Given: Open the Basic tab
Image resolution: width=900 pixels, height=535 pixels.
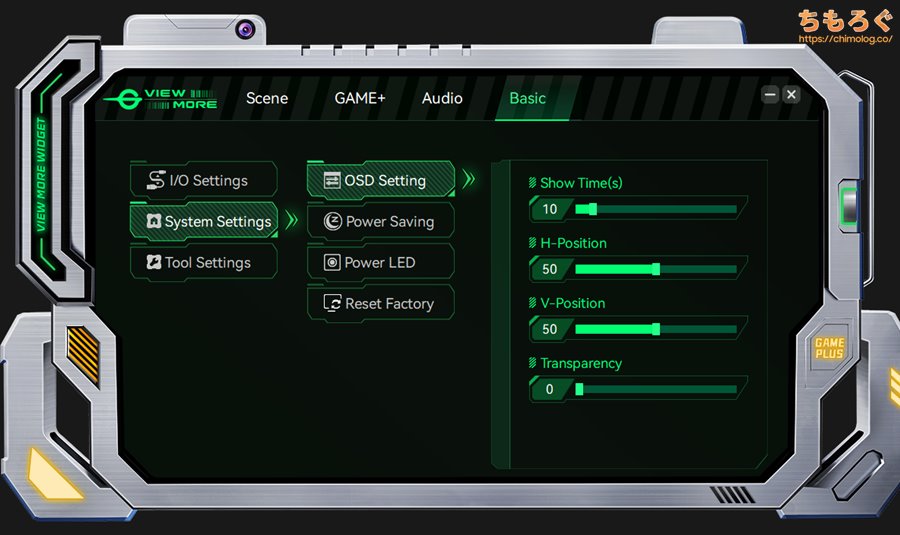Looking at the screenshot, I should pyautogui.click(x=527, y=98).
